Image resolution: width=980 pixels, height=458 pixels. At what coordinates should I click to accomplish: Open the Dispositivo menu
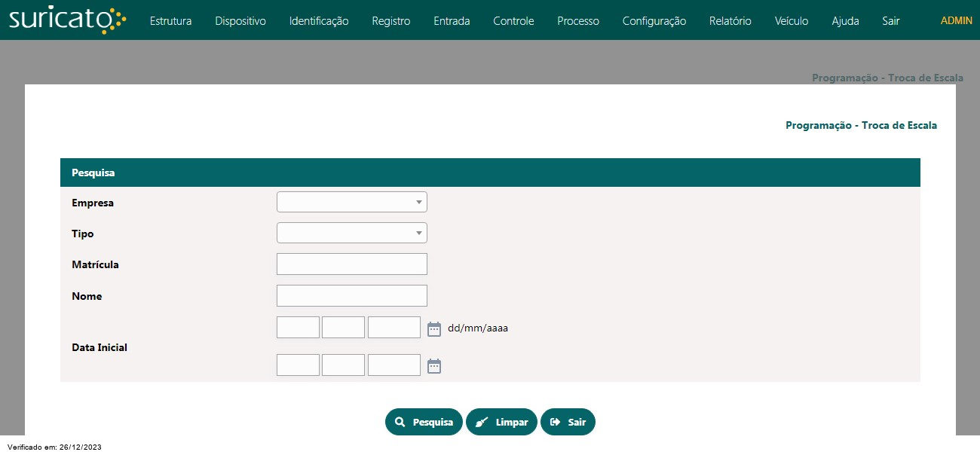(x=240, y=21)
